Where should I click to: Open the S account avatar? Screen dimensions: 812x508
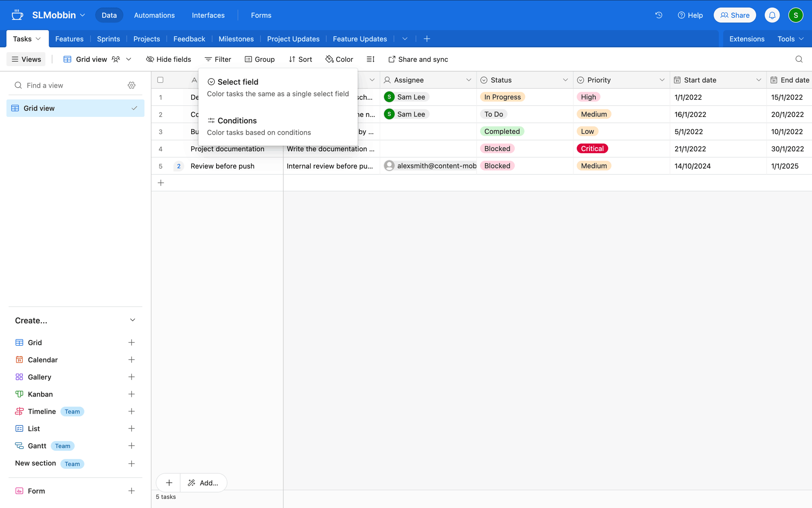796,15
